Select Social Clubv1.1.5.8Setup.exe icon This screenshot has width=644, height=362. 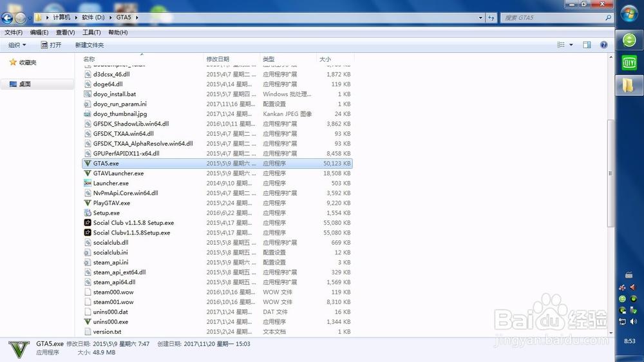(88, 233)
